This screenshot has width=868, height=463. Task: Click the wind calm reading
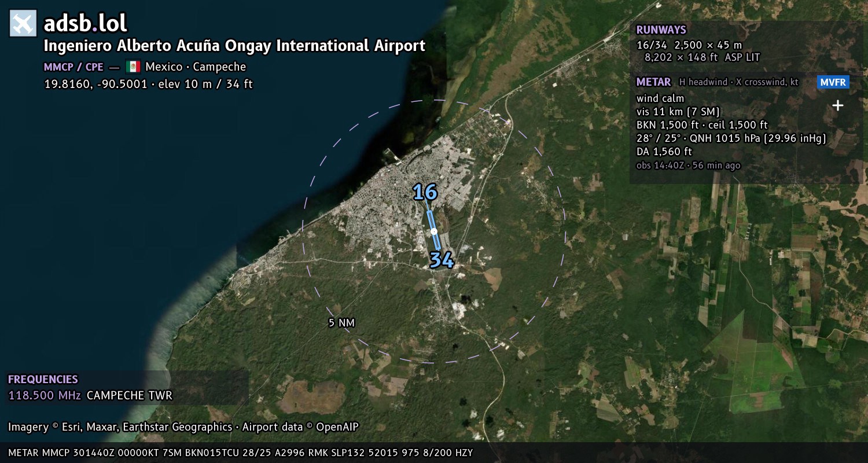coord(660,98)
